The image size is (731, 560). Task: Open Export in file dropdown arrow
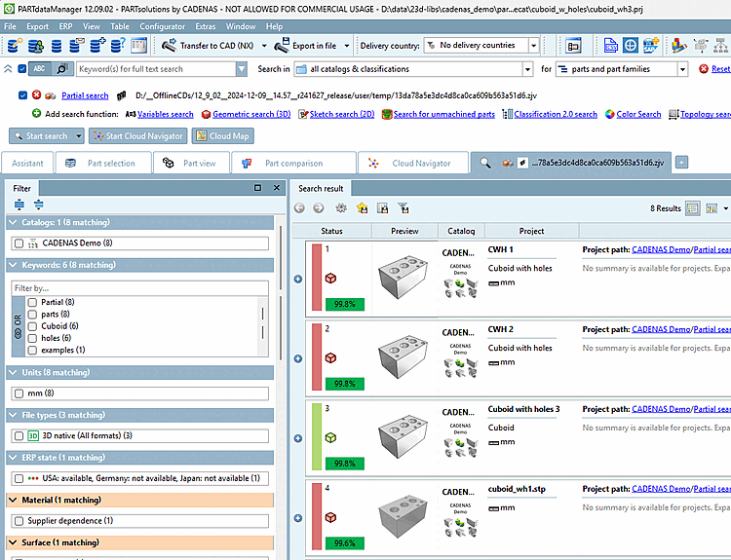pyautogui.click(x=346, y=46)
